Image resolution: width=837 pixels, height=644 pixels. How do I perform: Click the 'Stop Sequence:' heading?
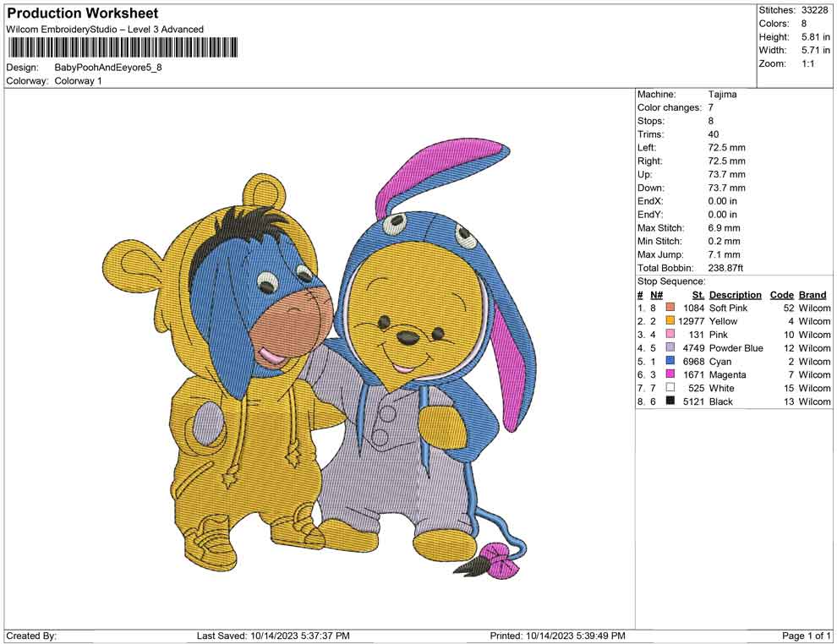(x=671, y=281)
